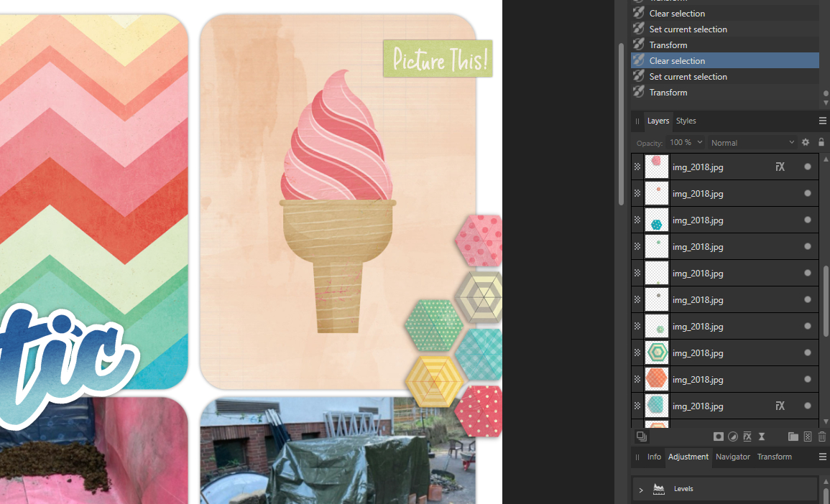Open the Opacity 100 % dropdown
This screenshot has height=504, width=830.
[686, 142]
